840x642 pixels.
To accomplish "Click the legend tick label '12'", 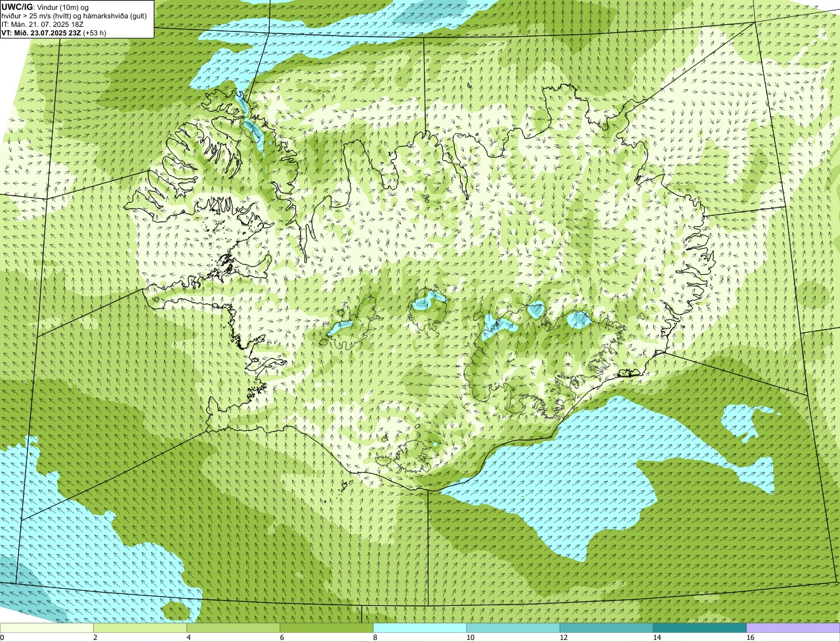I will point(563,637).
